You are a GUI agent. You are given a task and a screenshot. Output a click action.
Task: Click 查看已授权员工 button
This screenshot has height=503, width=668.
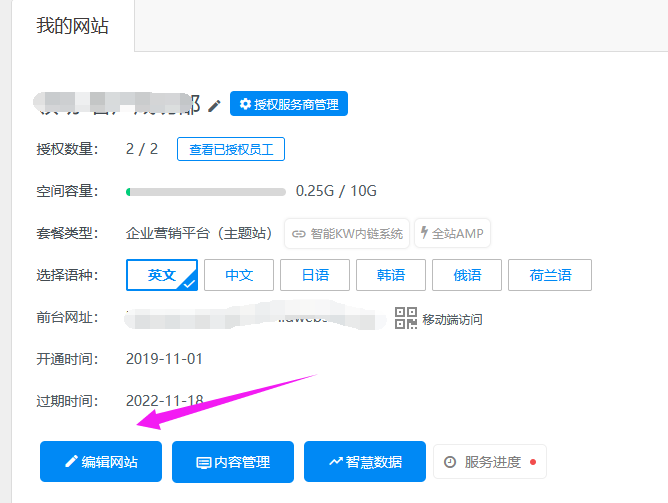point(231,149)
